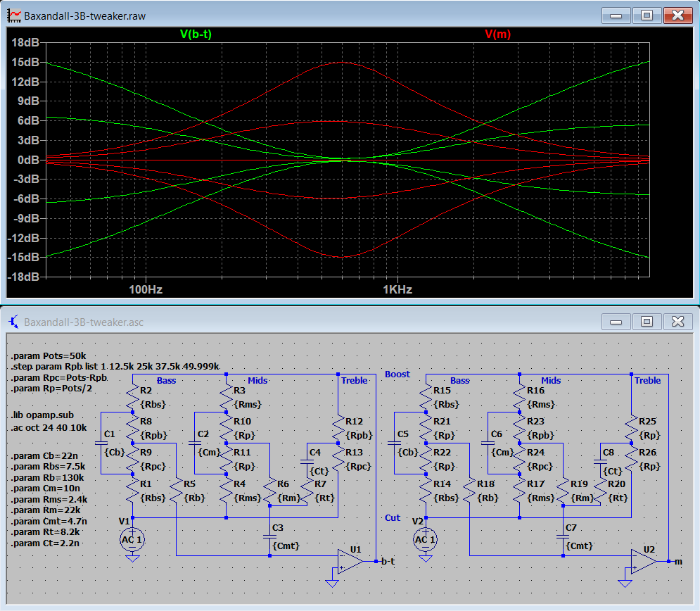Select the U1 opamp symbol
The width and height of the screenshot is (700, 611).
pyautogui.click(x=350, y=561)
